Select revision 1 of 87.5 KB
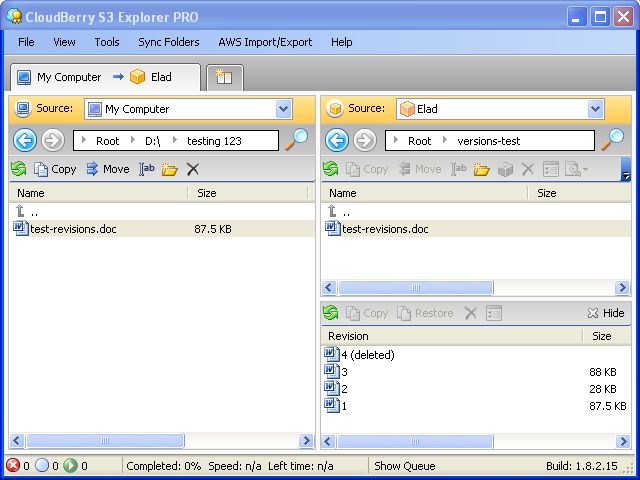The image size is (640, 480). (476, 406)
